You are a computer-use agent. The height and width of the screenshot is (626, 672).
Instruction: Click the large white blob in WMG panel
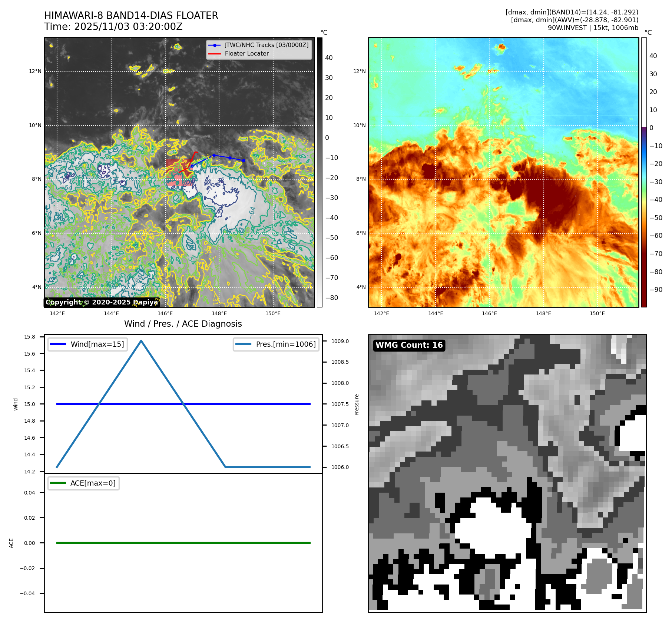pos(489,526)
